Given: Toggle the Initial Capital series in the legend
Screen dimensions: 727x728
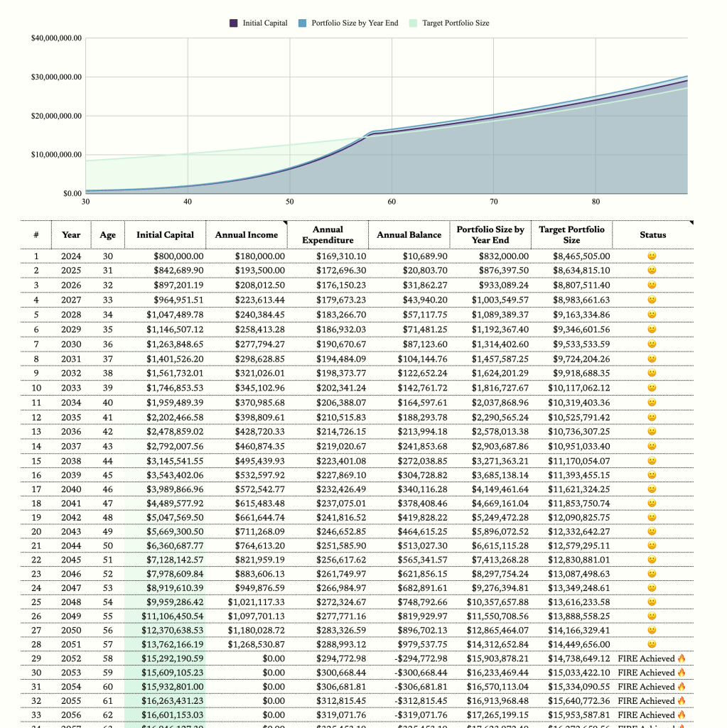Looking at the screenshot, I should 262,23.
